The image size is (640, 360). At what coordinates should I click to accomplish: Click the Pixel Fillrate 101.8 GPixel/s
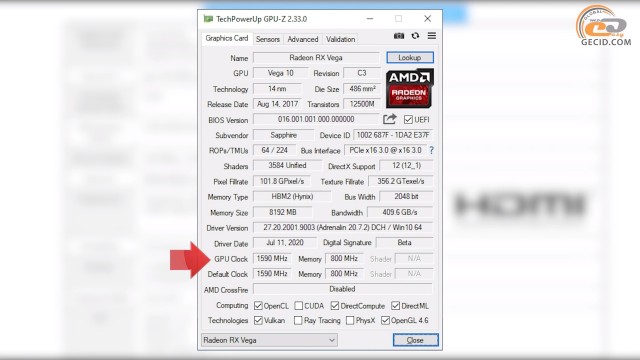(x=282, y=181)
